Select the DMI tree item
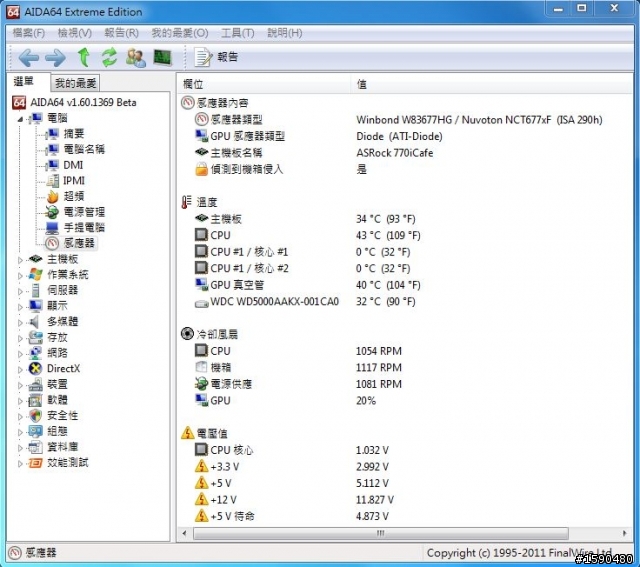This screenshot has height=567, width=640. (x=73, y=165)
